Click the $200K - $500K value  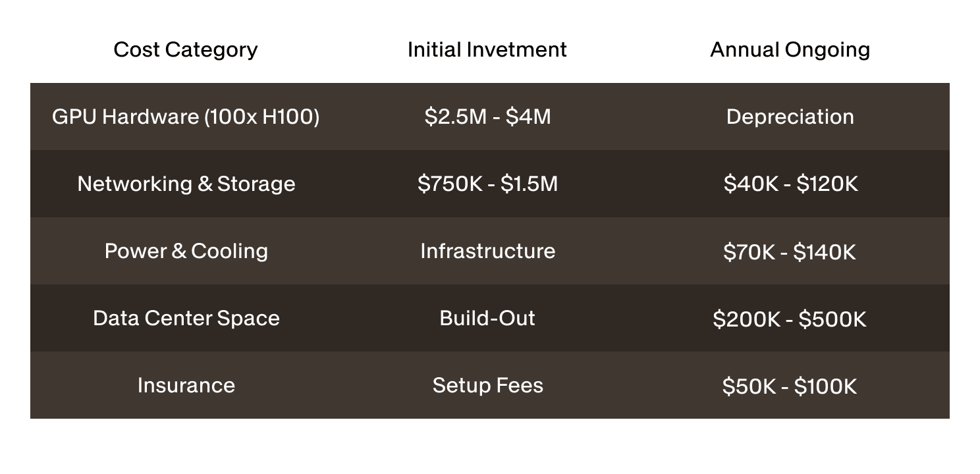pos(789,319)
